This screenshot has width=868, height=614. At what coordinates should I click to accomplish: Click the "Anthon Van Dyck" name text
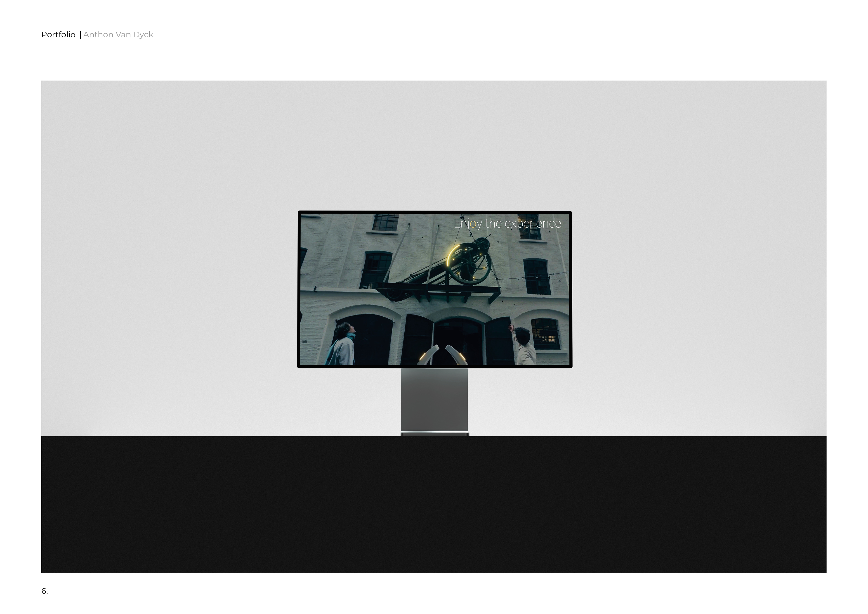tap(118, 35)
